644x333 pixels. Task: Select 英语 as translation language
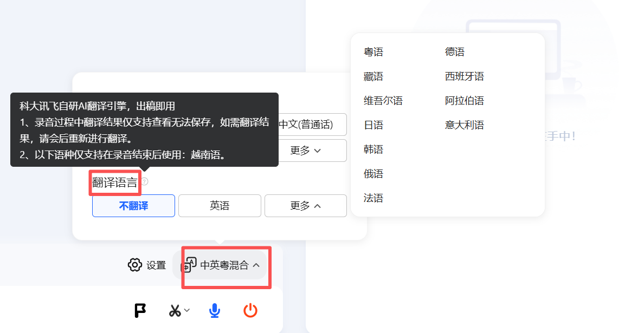(220, 206)
